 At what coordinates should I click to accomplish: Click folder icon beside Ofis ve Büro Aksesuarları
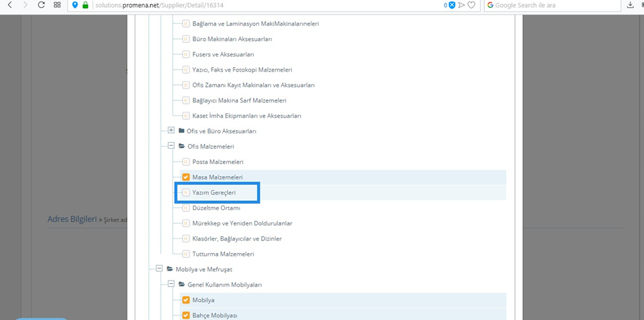pyautogui.click(x=181, y=131)
